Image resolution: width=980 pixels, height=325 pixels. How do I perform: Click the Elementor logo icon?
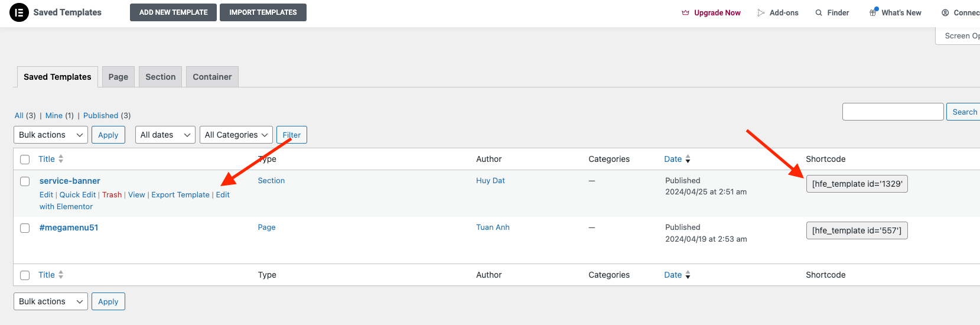(19, 12)
